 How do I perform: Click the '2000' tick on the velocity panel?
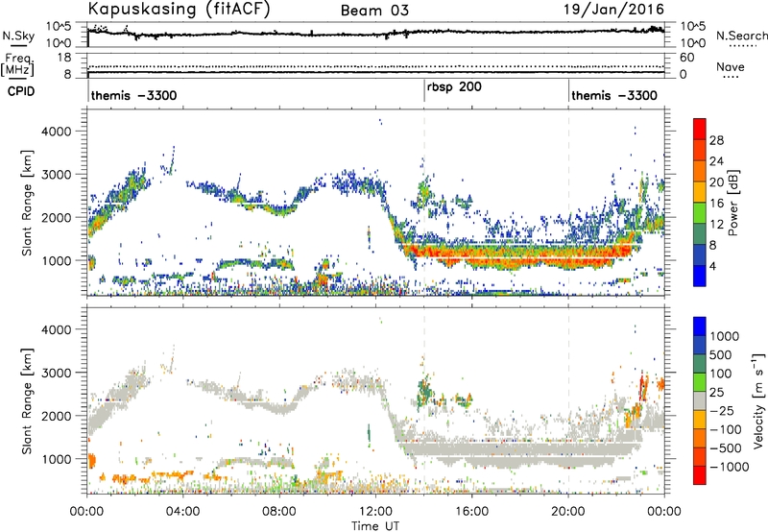click(57, 416)
